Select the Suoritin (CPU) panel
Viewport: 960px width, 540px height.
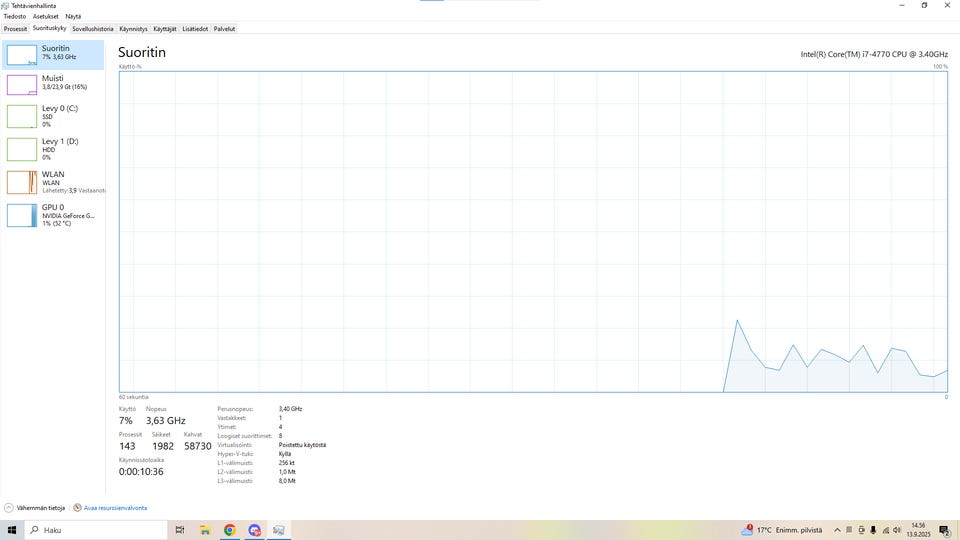point(53,54)
